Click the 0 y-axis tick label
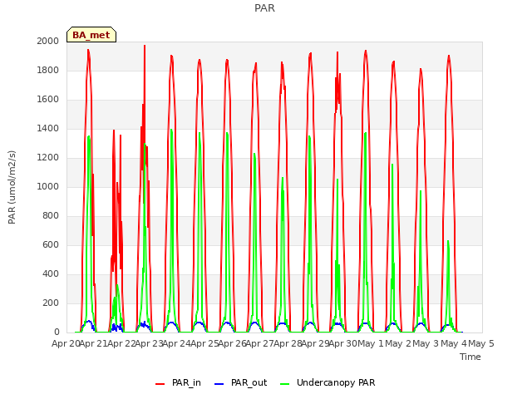 [x=57, y=332]
